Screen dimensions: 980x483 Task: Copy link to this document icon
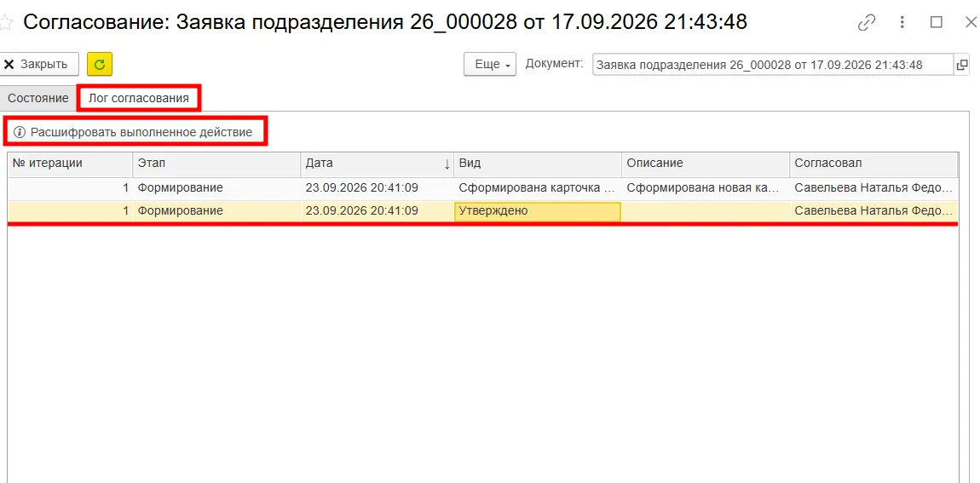(x=867, y=23)
